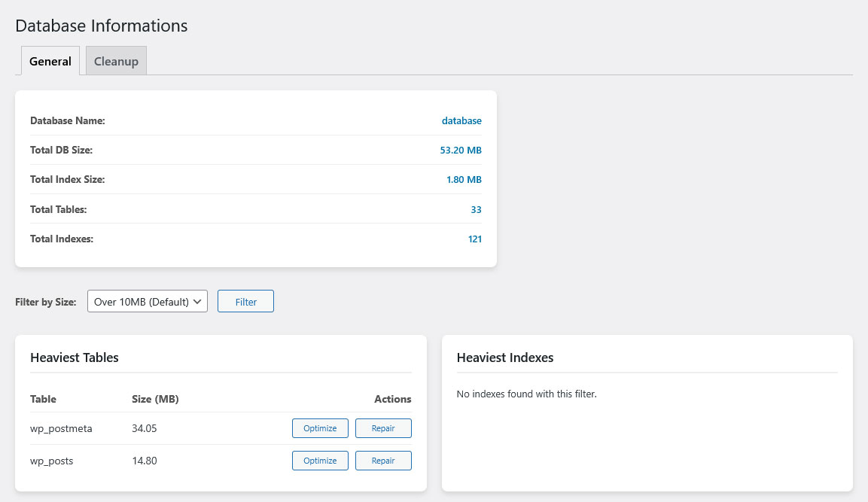Optimize the wp_posts table
This screenshot has width=868, height=502.
click(320, 461)
